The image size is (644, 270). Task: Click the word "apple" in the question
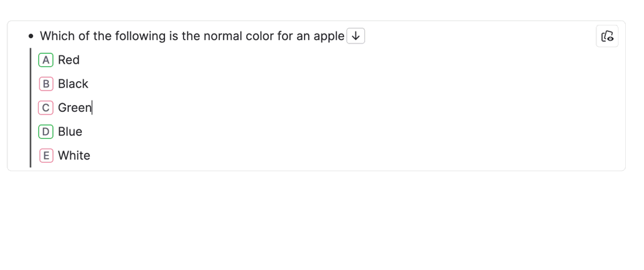pos(329,36)
